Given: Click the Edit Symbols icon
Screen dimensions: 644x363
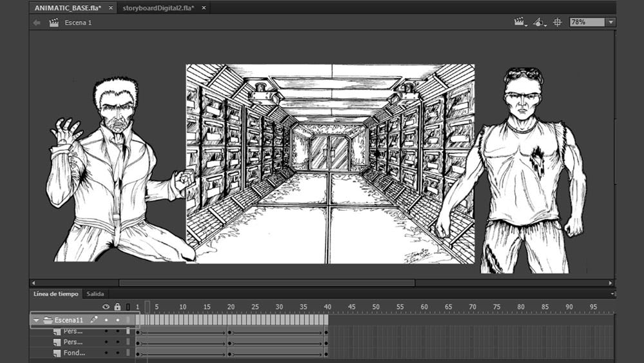Looking at the screenshot, I should point(538,22).
